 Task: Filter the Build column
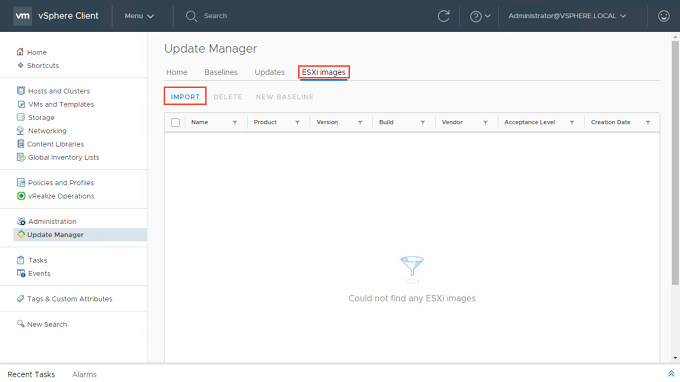(422, 123)
